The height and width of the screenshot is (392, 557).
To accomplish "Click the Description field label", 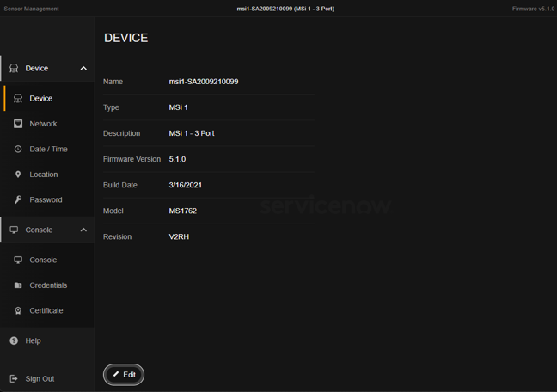I will 121,133.
